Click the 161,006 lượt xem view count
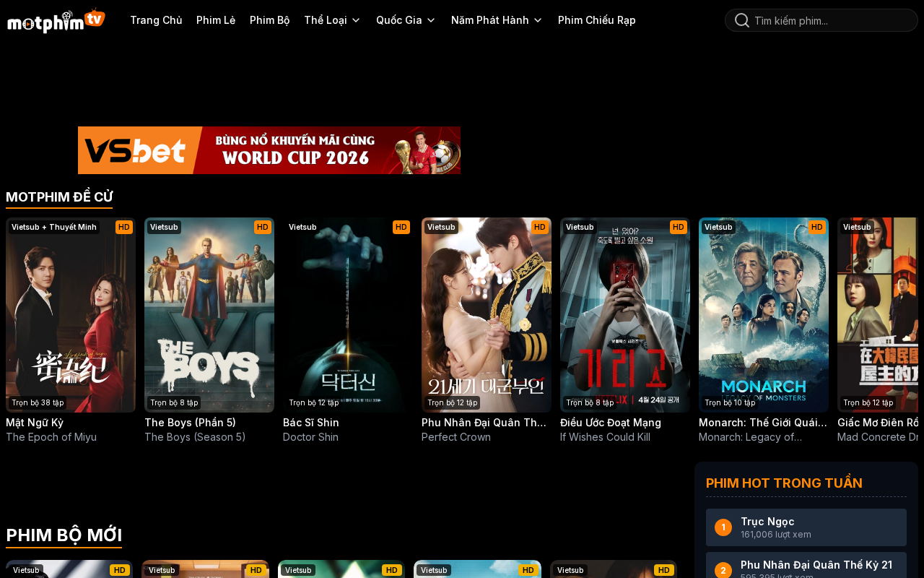 [776, 535]
